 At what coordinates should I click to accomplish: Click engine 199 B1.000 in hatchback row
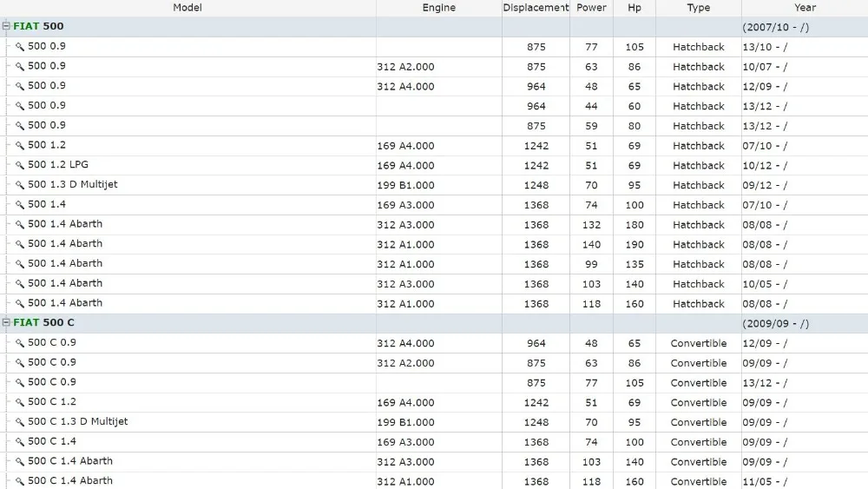tap(405, 185)
